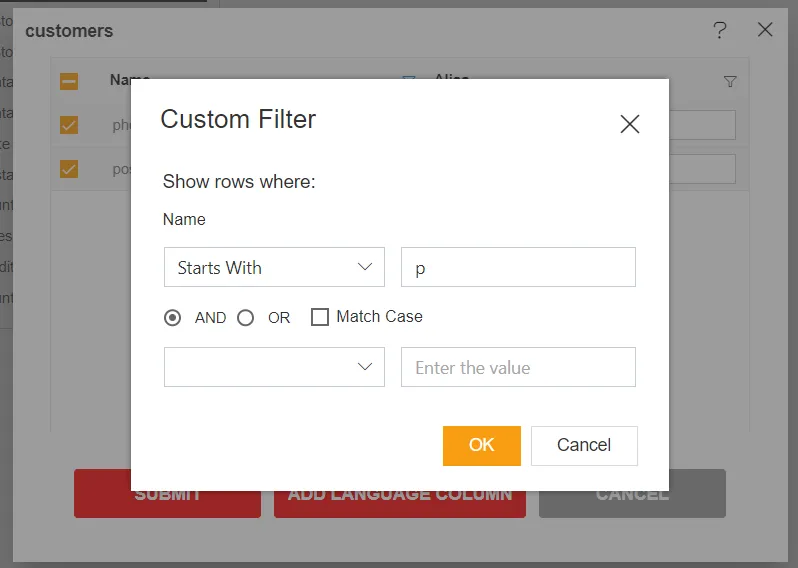Click the filter value field containing 'p'
This screenshot has width=798, height=568.
click(518, 268)
